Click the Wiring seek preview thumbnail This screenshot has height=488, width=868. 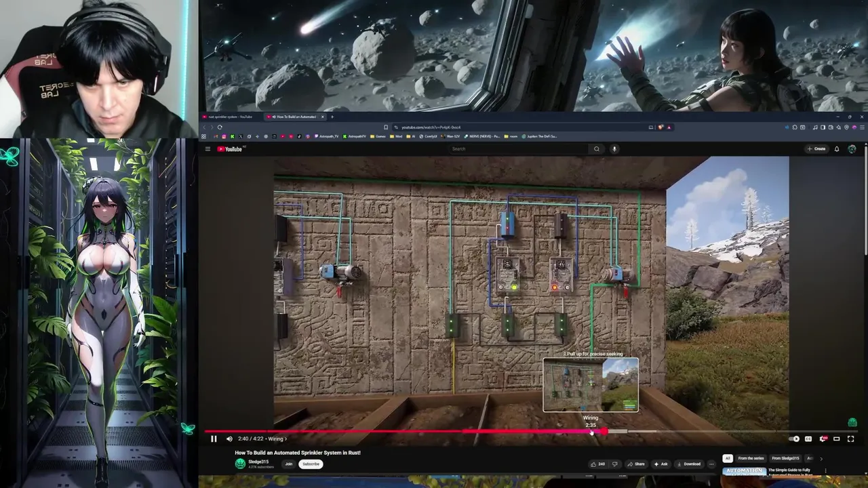pyautogui.click(x=591, y=385)
